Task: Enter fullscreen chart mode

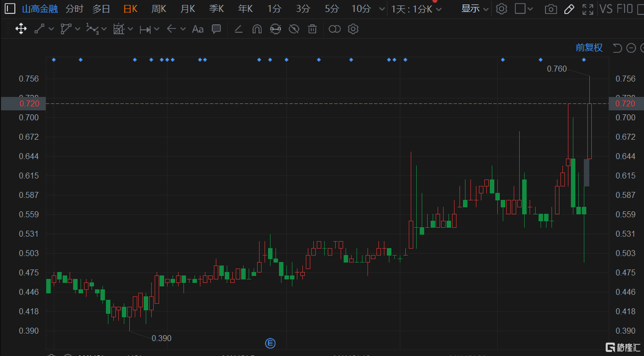Action: (588, 9)
